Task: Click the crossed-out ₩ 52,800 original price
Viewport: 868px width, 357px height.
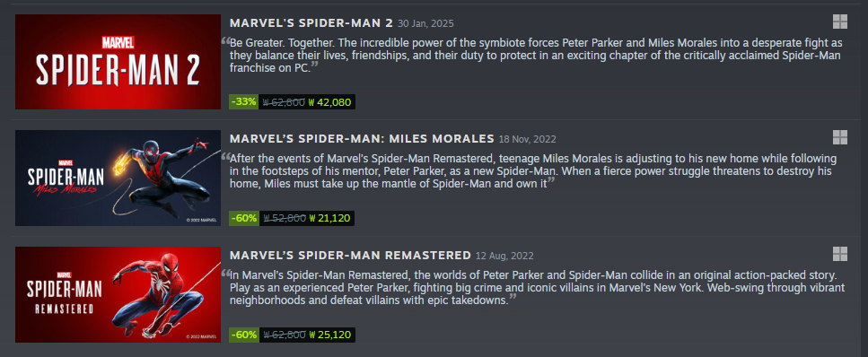Action: [284, 218]
